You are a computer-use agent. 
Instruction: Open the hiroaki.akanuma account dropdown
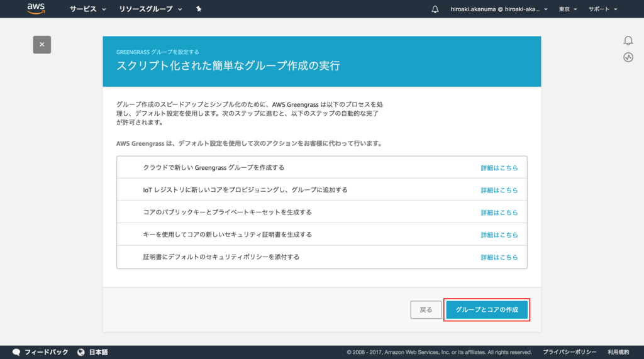[x=499, y=9]
